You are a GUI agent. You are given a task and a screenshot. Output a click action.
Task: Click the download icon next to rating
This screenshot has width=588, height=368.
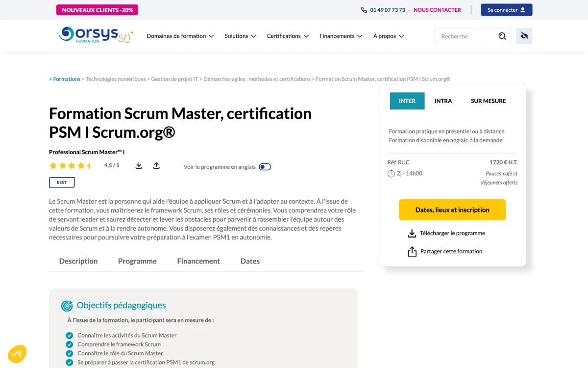pyautogui.click(x=139, y=166)
